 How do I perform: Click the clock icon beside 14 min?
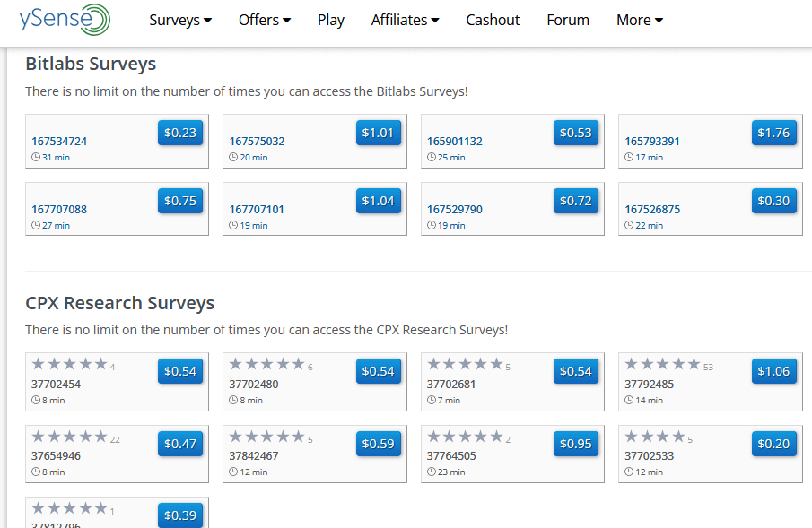pos(629,400)
